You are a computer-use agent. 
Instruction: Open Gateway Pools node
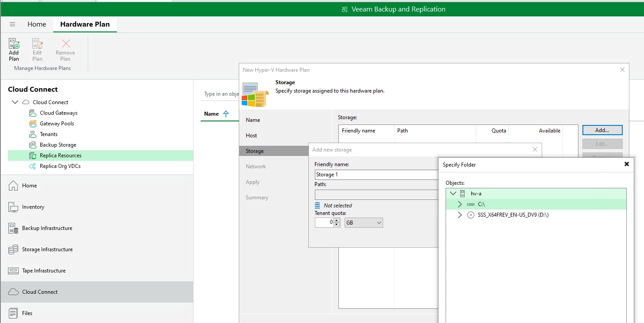click(57, 124)
